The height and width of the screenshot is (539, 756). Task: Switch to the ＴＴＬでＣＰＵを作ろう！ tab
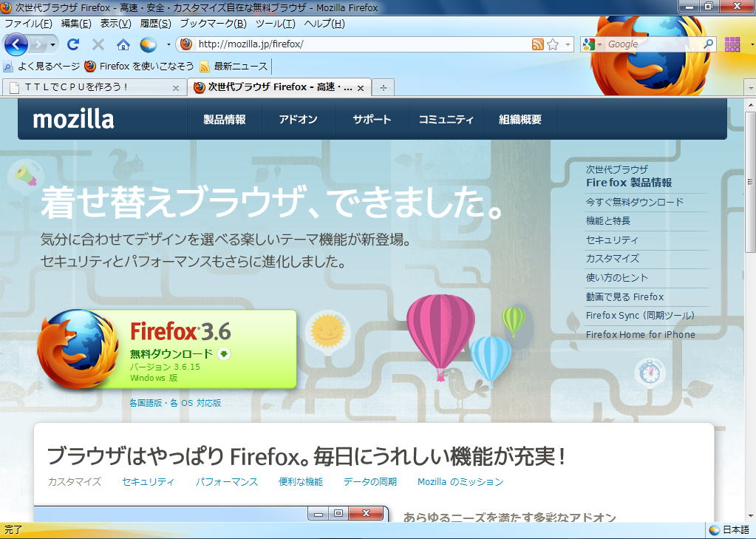(95, 87)
